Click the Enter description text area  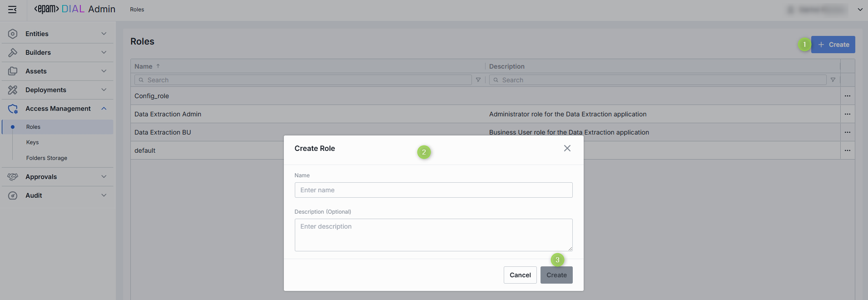pyautogui.click(x=433, y=235)
